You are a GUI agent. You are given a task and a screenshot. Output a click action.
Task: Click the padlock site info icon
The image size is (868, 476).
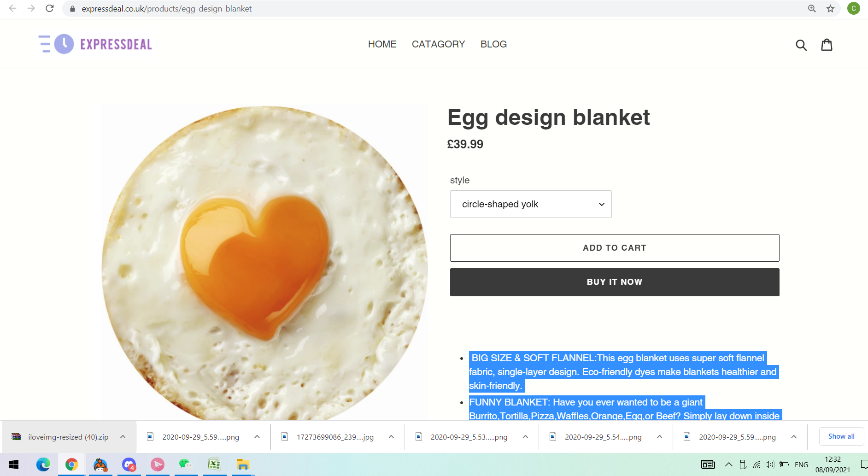72,9
